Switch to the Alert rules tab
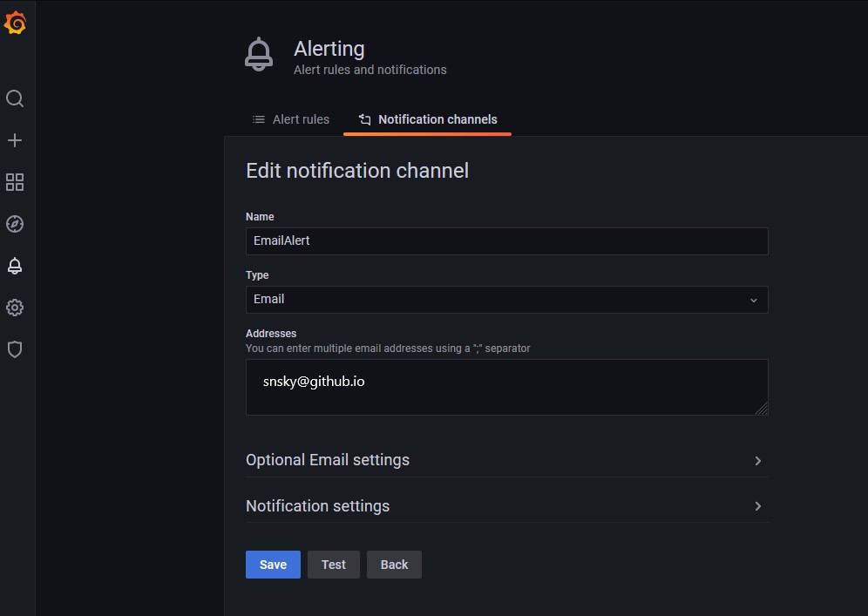Image resolution: width=868 pixels, height=616 pixels. tap(291, 119)
